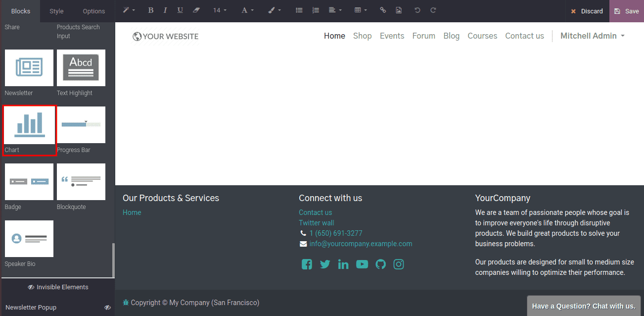
Task: Switch to the Options tab
Action: coord(94,11)
